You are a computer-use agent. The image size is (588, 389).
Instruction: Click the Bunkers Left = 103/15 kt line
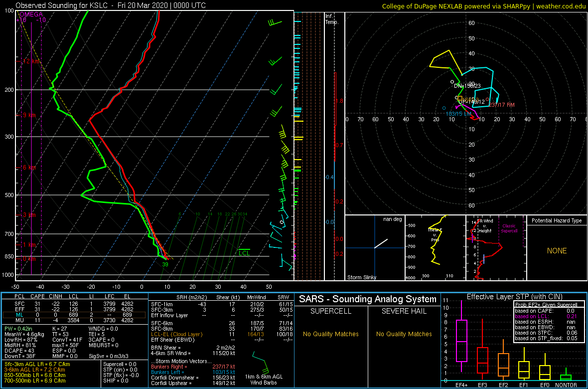193,372
